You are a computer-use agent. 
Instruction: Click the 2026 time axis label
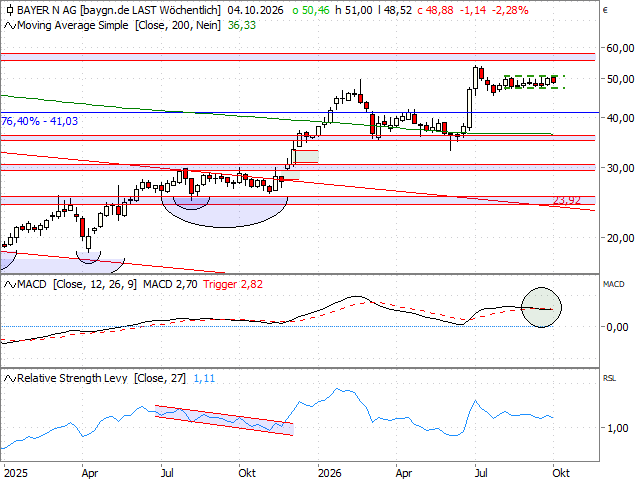point(330,473)
